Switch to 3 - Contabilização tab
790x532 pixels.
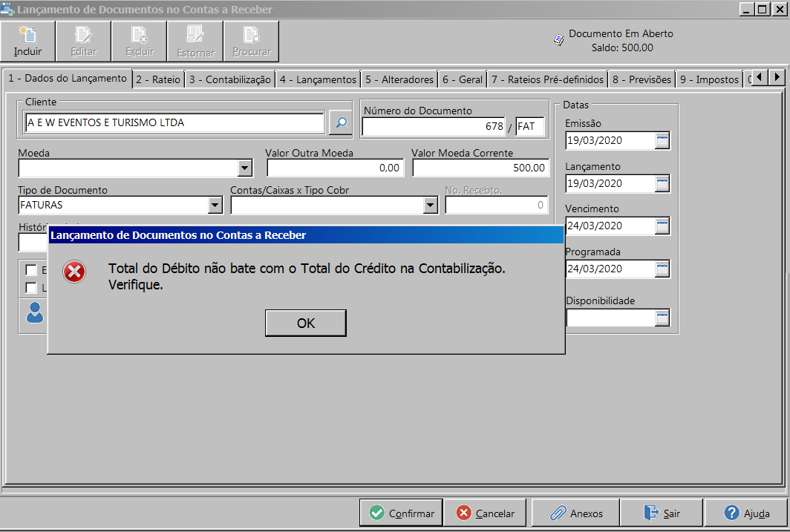coord(230,79)
